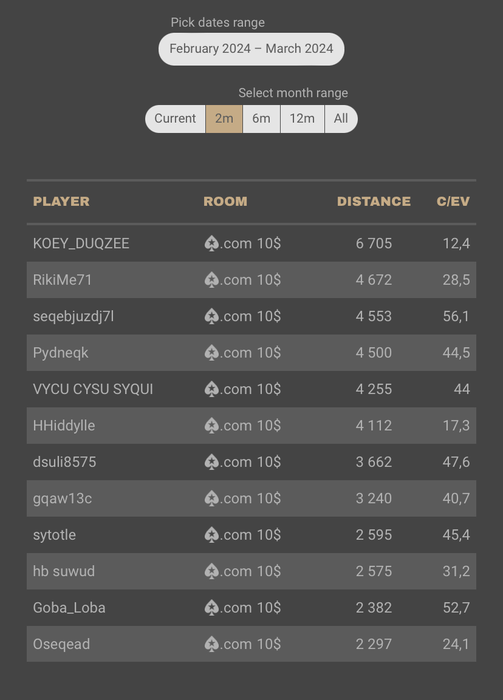
Task: Open player seqebjuzdj7l profile
Action: click(x=73, y=317)
